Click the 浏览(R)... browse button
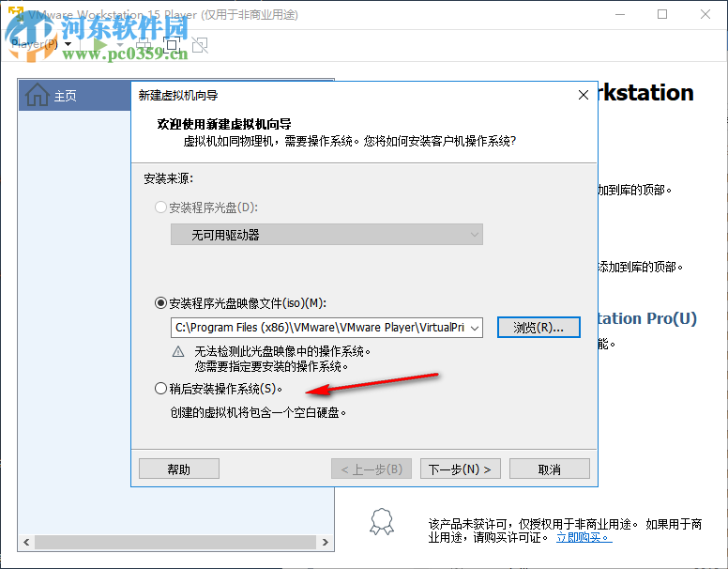 pos(538,328)
